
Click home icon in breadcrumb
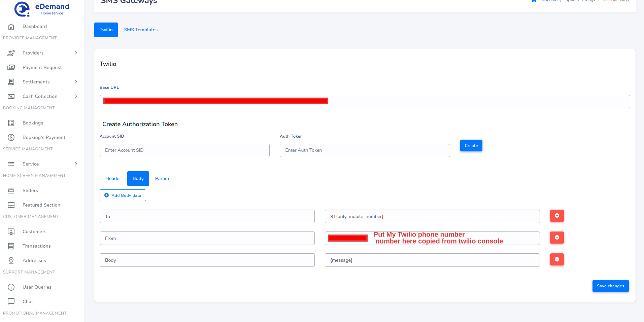pyautogui.click(x=534, y=1)
